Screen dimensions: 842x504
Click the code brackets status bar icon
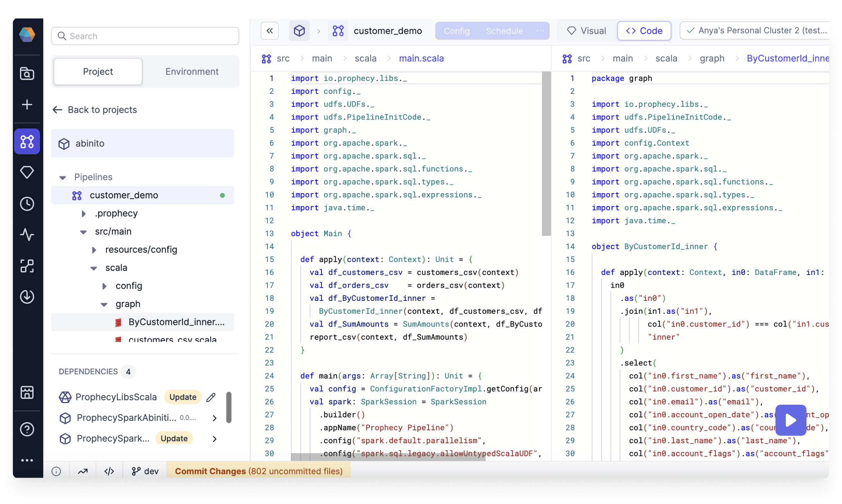coord(109,472)
